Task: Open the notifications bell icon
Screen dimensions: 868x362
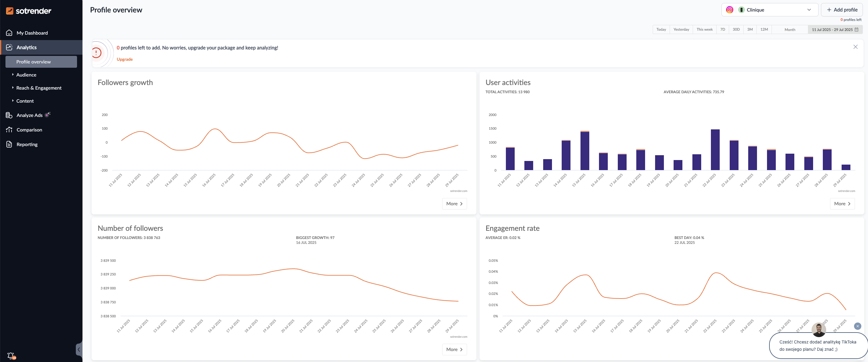Action: [10, 355]
